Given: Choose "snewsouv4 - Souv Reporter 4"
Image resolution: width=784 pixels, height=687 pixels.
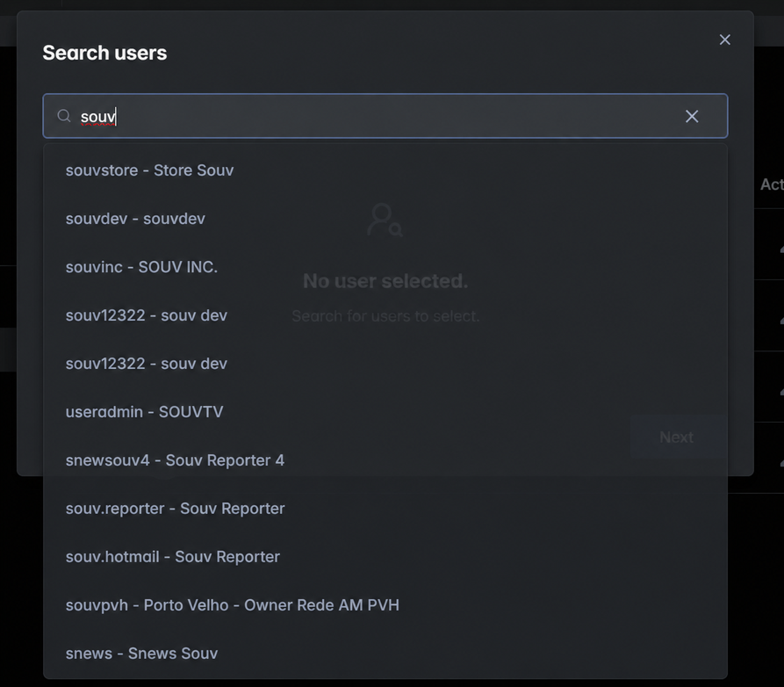Looking at the screenshot, I should click(385, 460).
